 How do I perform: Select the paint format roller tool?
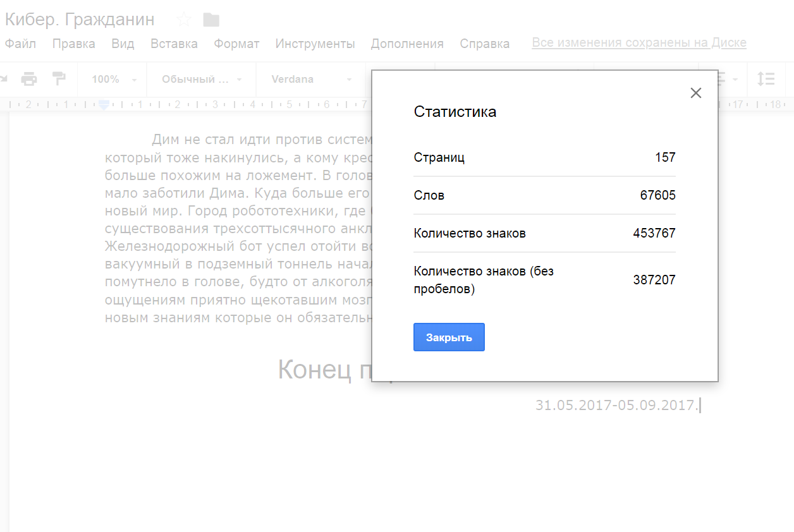pyautogui.click(x=59, y=79)
